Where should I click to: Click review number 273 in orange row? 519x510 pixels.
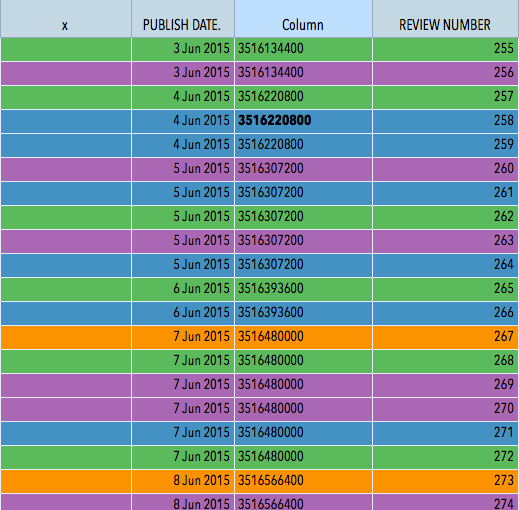(446, 481)
